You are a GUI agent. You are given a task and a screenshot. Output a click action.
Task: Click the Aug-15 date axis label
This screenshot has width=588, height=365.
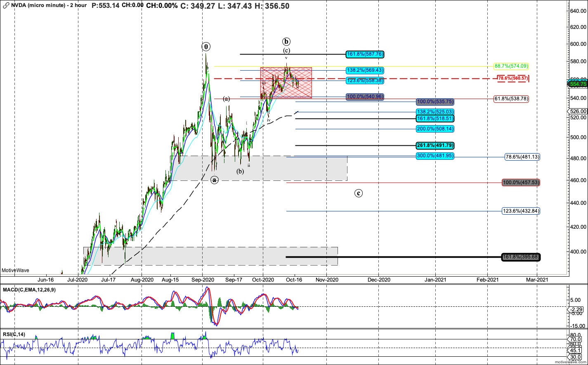coord(170,280)
